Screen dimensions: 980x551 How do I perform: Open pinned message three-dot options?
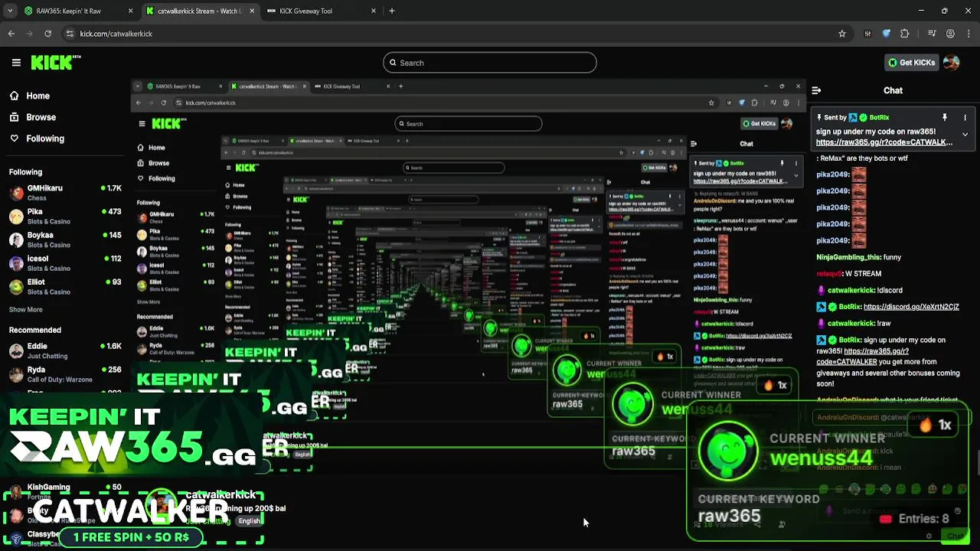965,118
